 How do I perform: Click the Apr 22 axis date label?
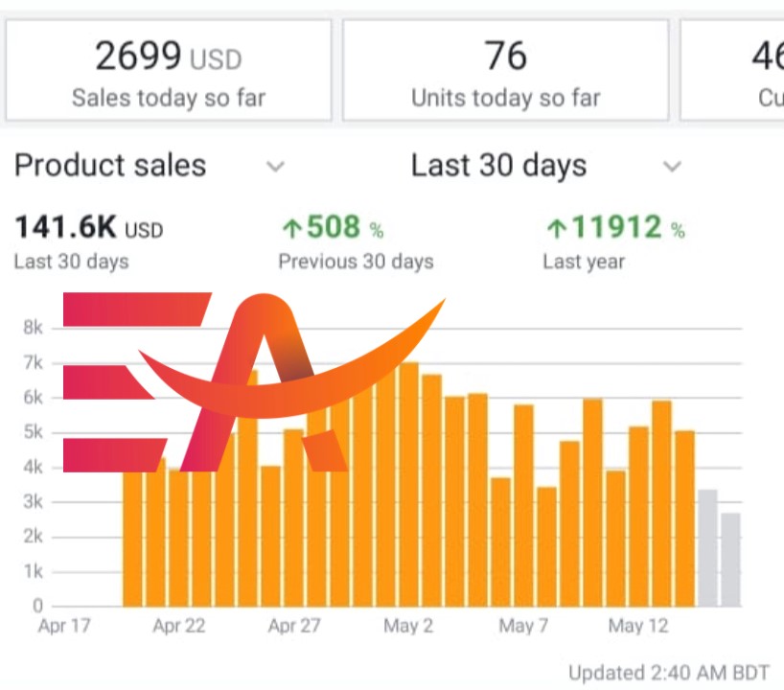[x=179, y=627]
